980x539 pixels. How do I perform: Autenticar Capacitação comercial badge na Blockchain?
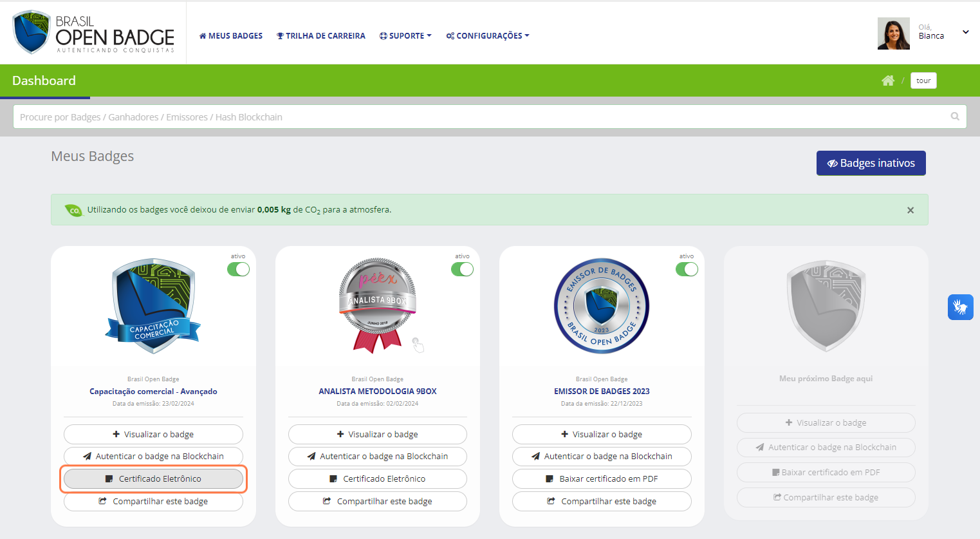point(153,456)
